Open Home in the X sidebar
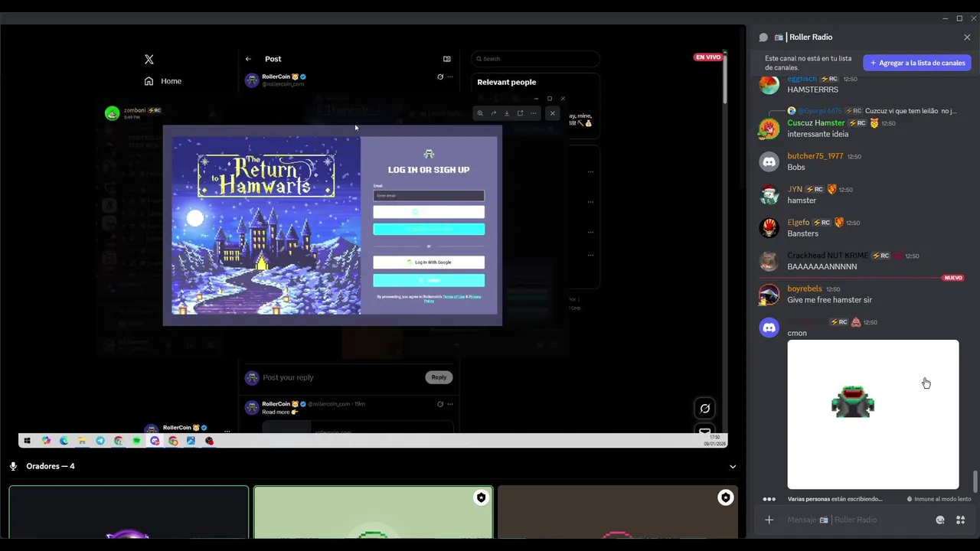The width and height of the screenshot is (980, 551). [x=163, y=81]
